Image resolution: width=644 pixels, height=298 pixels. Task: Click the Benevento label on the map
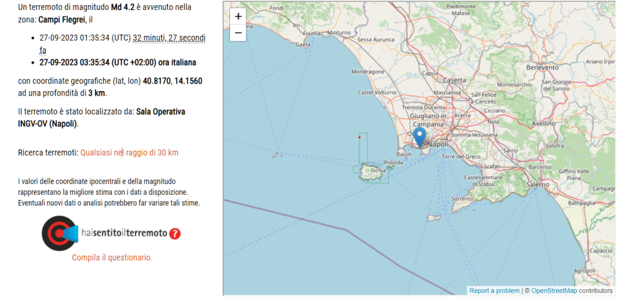click(x=543, y=67)
